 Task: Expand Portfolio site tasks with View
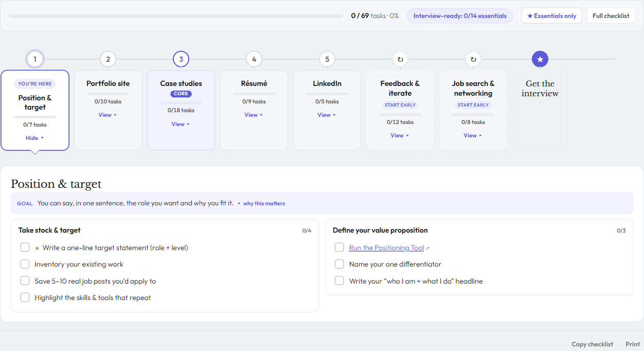(108, 115)
